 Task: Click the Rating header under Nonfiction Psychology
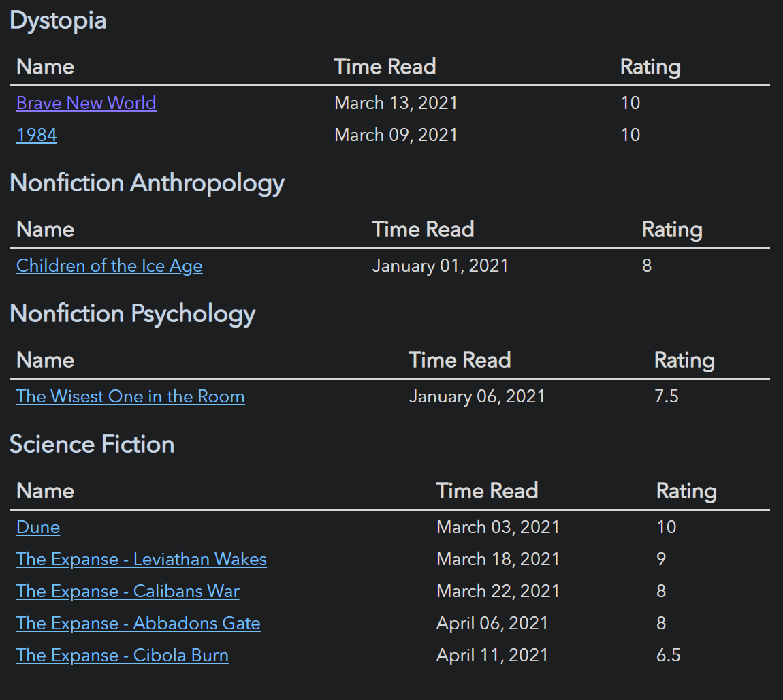click(x=684, y=360)
